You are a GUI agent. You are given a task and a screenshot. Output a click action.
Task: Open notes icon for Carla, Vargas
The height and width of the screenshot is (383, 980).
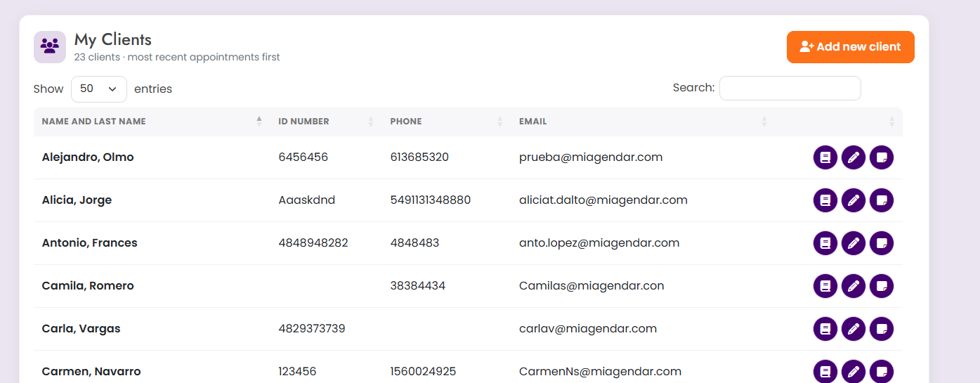point(882,329)
